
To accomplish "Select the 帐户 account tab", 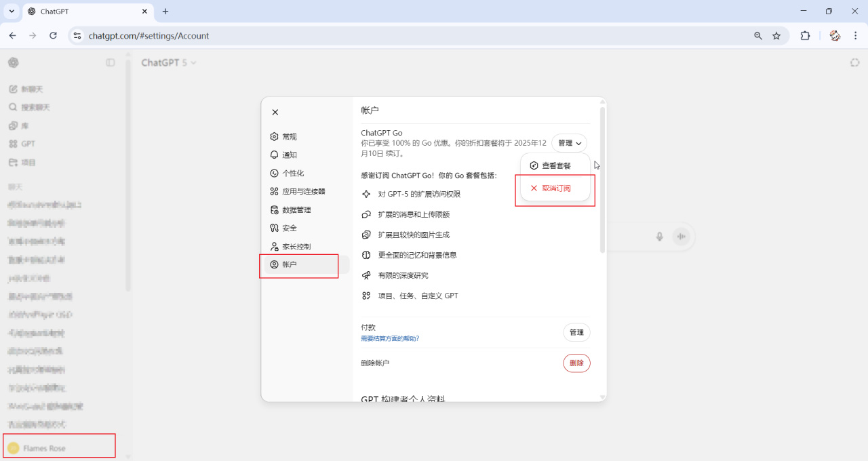I will coord(307,264).
